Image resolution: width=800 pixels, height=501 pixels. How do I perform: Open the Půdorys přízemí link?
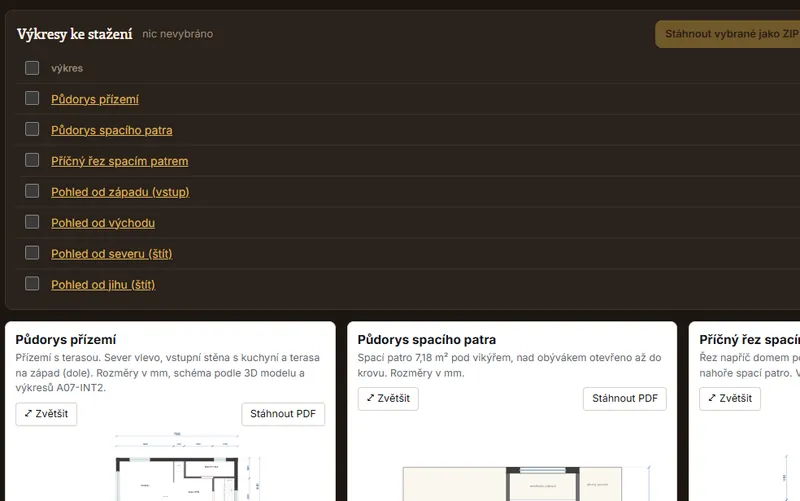[95, 99]
